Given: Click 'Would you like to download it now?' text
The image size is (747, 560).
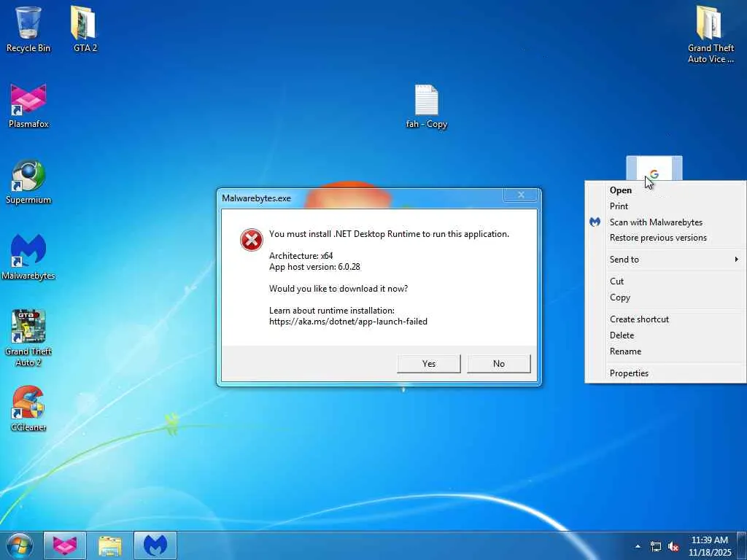Looking at the screenshot, I should point(338,289).
